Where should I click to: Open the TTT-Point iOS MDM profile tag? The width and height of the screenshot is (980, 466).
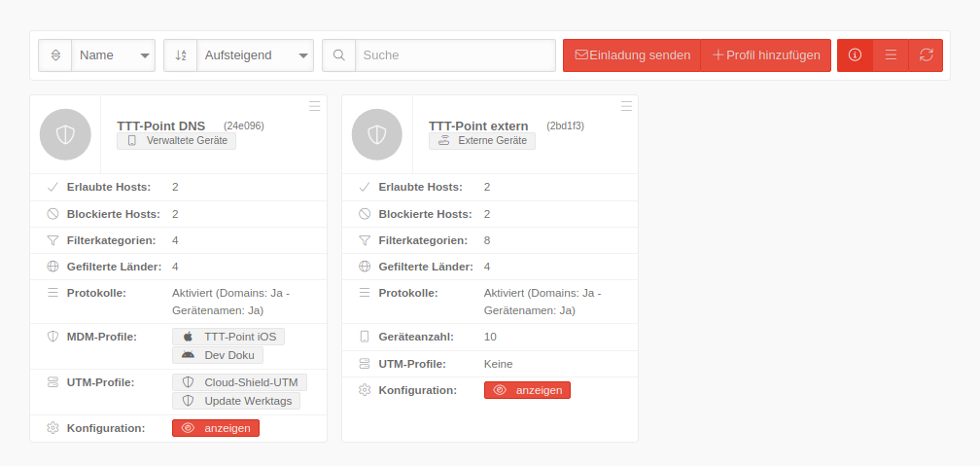point(228,337)
